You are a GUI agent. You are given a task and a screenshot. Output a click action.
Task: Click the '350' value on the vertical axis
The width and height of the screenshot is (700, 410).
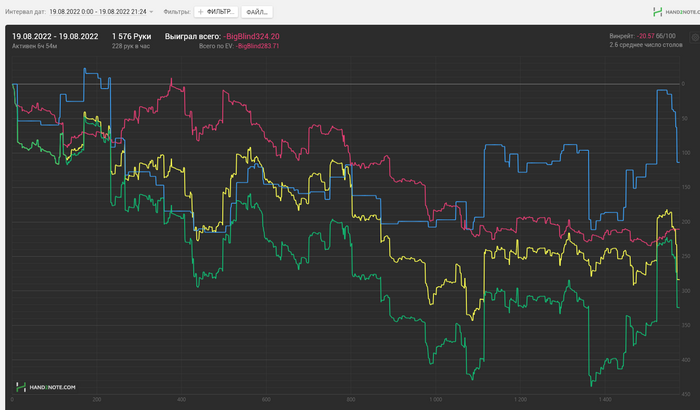point(686,325)
